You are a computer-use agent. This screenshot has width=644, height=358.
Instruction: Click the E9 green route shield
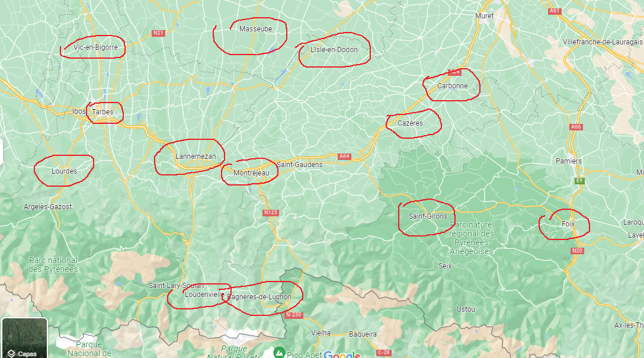click(579, 180)
